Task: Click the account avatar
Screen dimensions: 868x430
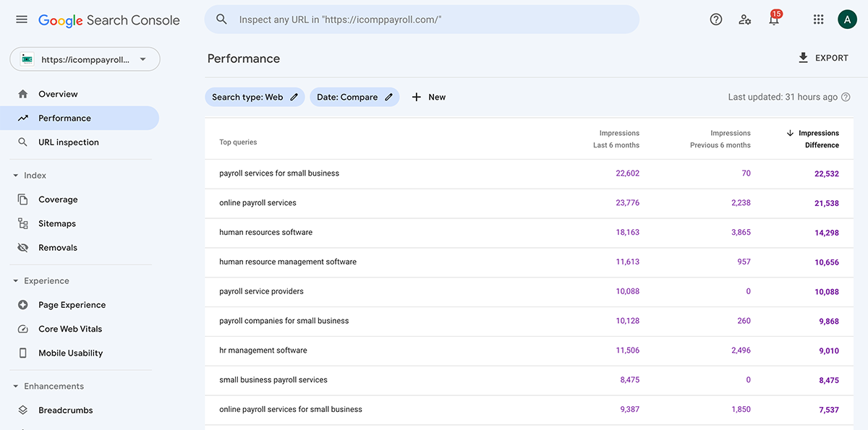Action: point(847,19)
